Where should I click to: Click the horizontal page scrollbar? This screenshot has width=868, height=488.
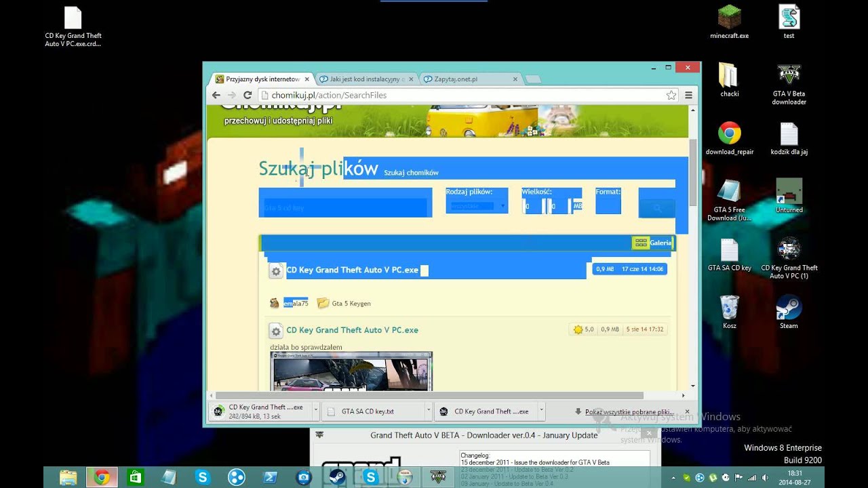pyautogui.click(x=430, y=395)
